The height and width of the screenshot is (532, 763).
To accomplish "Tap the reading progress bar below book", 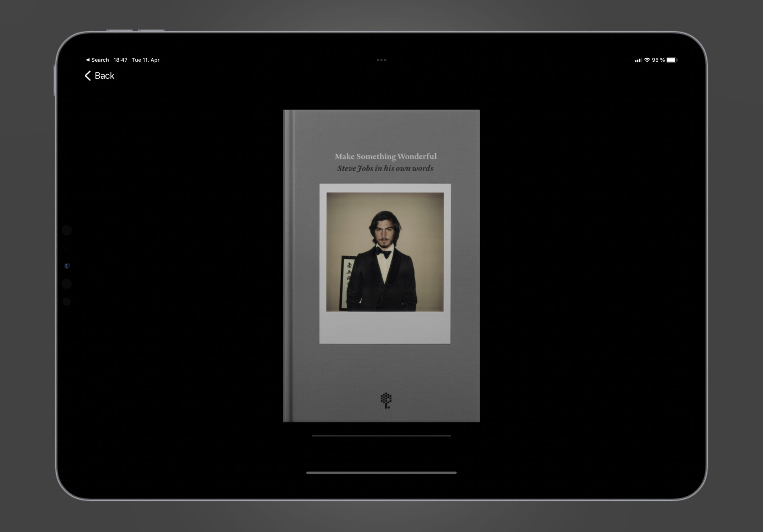I will [x=381, y=436].
